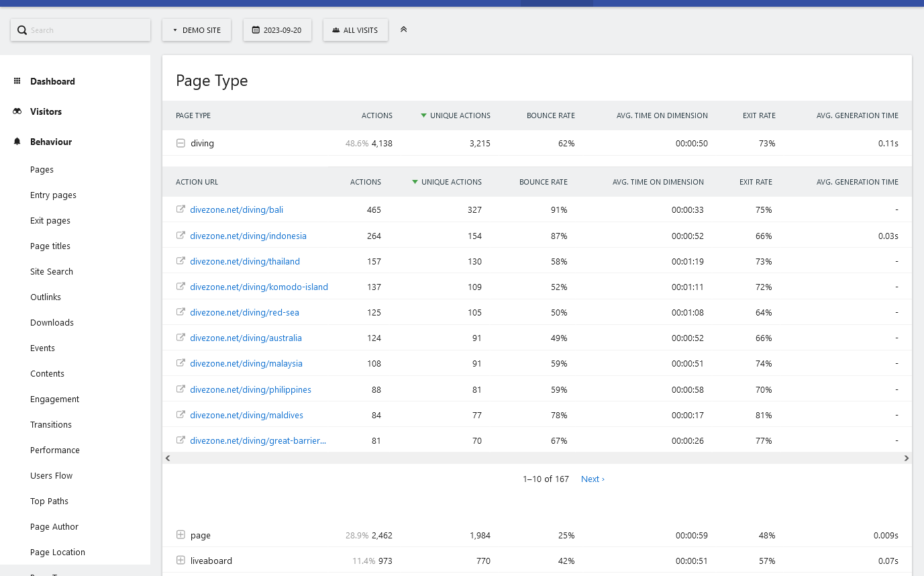Screen dimensions: 924x576
Task: Click the horizontal scrollbar left arrow
Action: (x=168, y=459)
